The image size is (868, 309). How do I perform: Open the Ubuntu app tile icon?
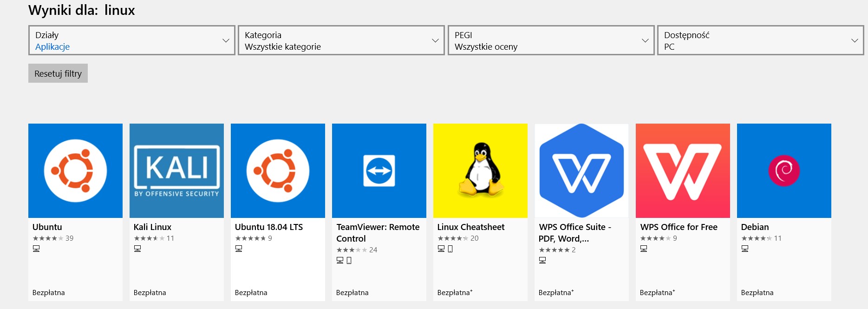[75, 171]
